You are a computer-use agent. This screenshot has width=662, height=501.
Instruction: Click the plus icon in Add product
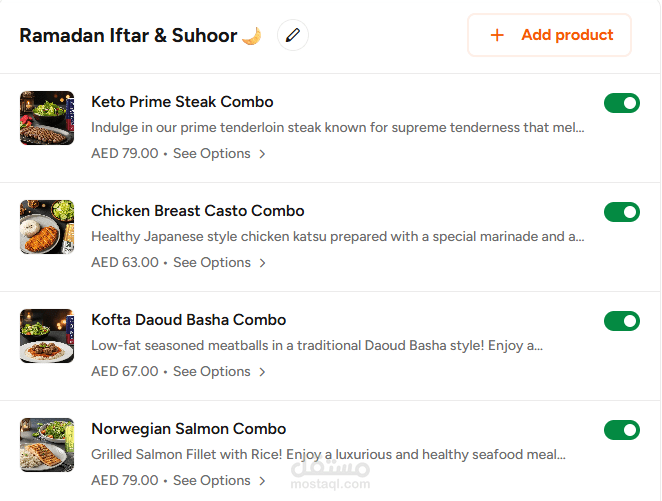pyautogui.click(x=497, y=35)
